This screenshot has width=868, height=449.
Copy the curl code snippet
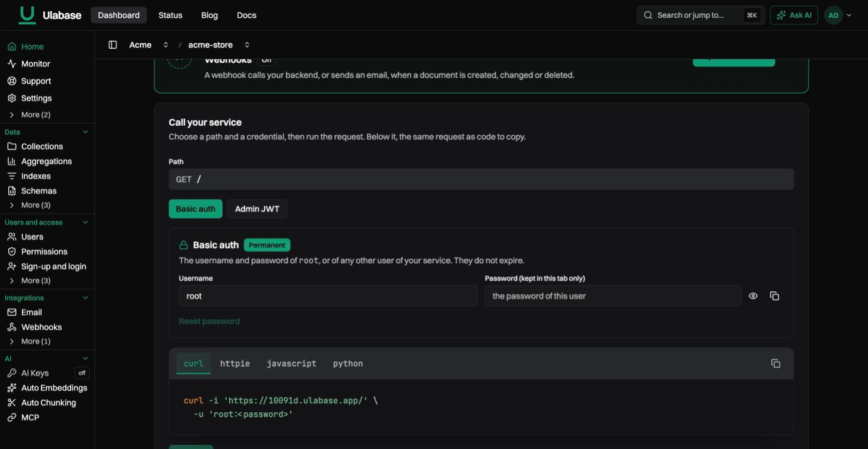(x=775, y=364)
